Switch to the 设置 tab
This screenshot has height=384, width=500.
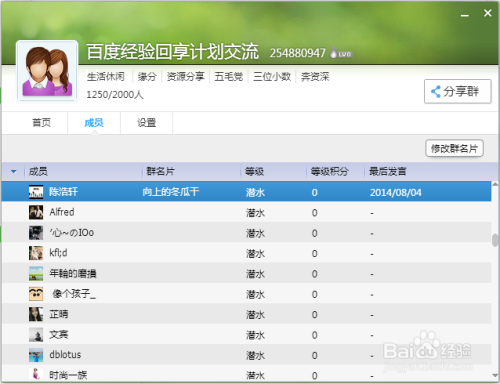point(147,123)
